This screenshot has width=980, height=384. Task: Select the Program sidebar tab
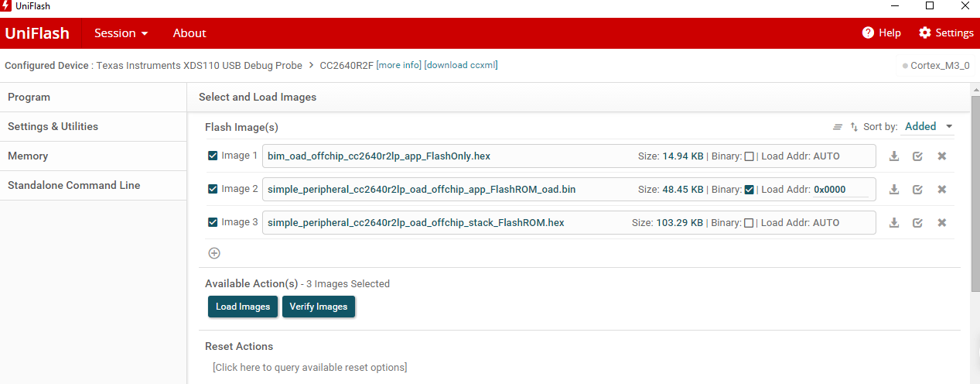pyautogui.click(x=93, y=98)
